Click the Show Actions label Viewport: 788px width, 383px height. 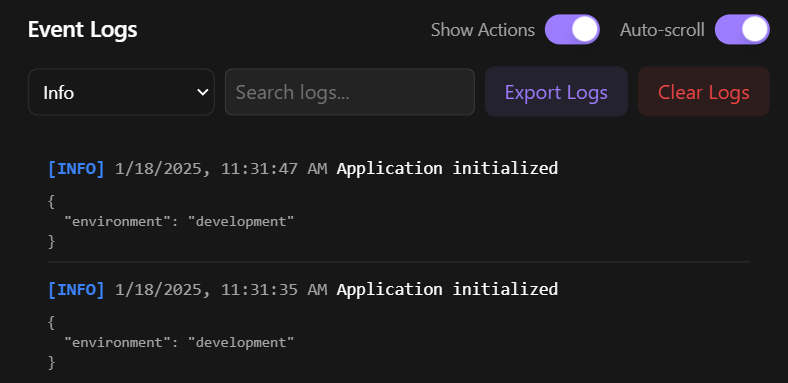[x=483, y=30]
